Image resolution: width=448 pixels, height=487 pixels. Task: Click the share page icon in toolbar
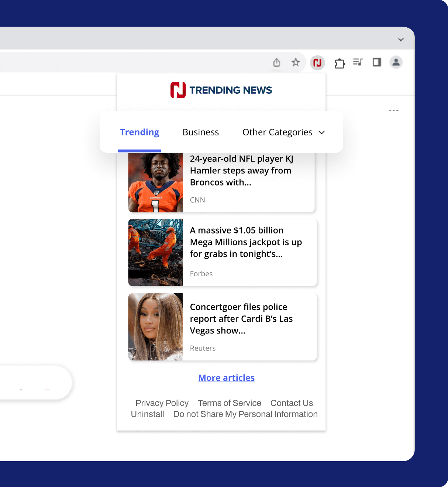point(276,62)
